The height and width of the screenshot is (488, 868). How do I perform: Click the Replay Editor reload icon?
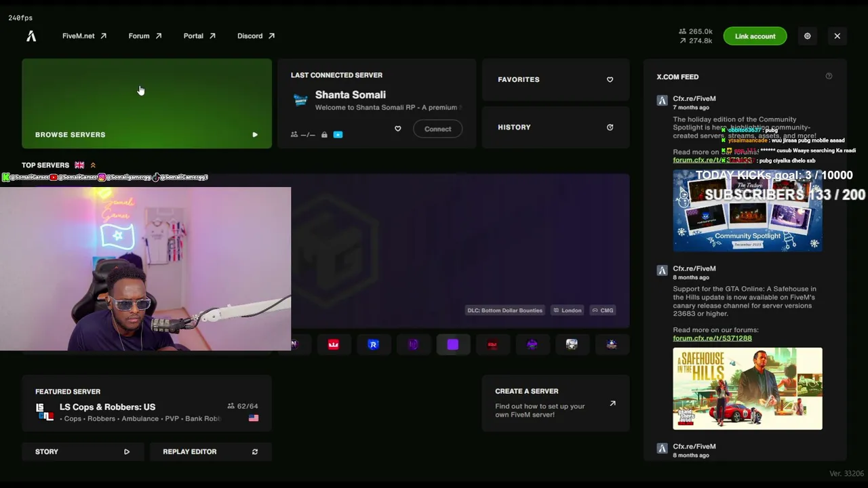(x=255, y=452)
